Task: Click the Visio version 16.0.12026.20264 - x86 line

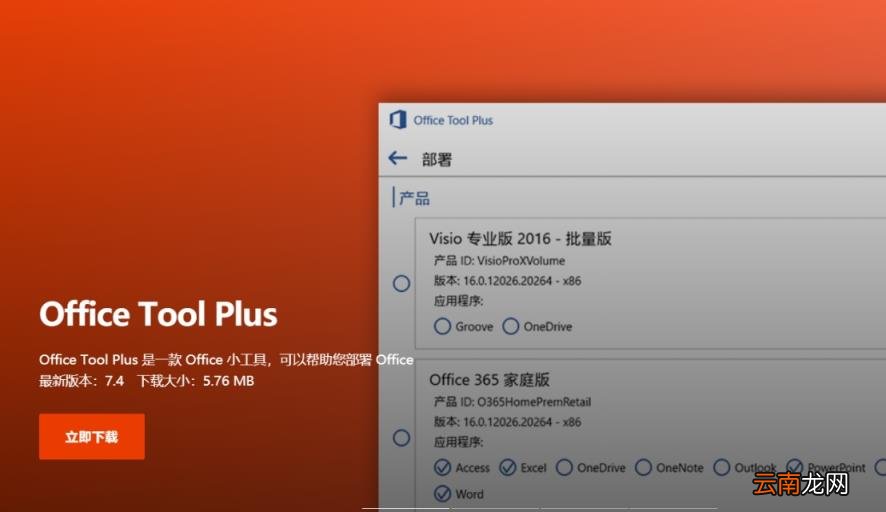Action: pos(507,281)
